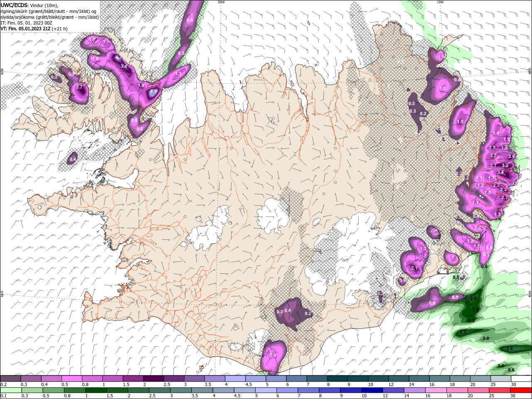Select the medium green 0.5 swatch in lower legend

[53, 390]
